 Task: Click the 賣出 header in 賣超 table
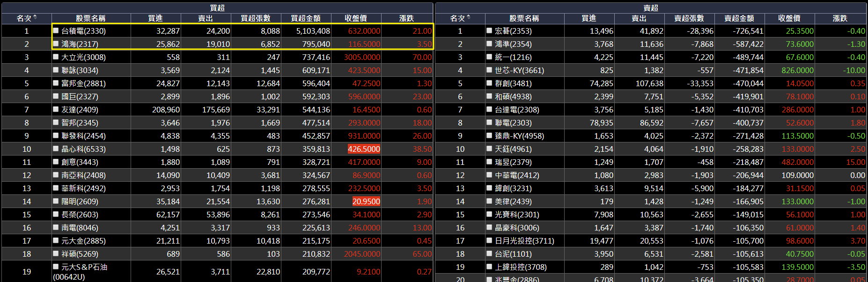pyautogui.click(x=639, y=18)
